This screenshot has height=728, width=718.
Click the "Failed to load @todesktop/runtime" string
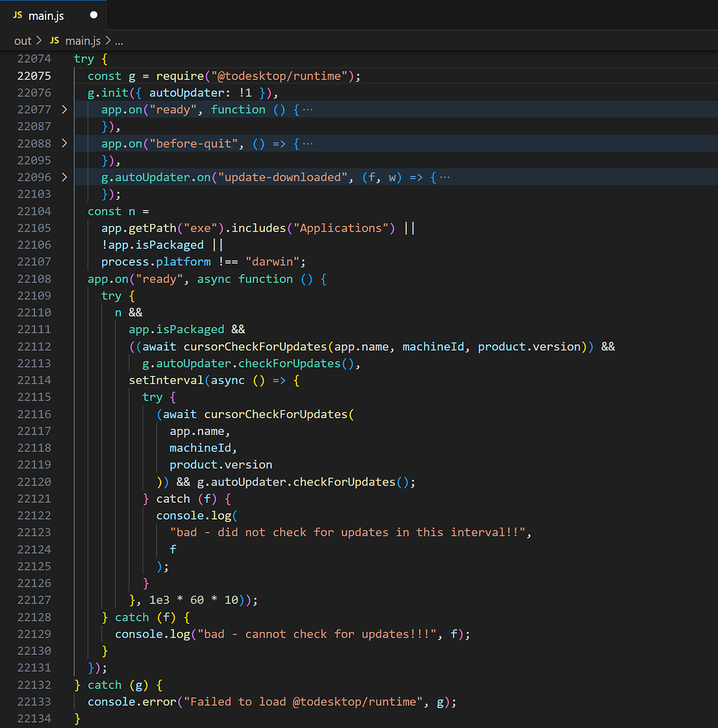[303, 702]
